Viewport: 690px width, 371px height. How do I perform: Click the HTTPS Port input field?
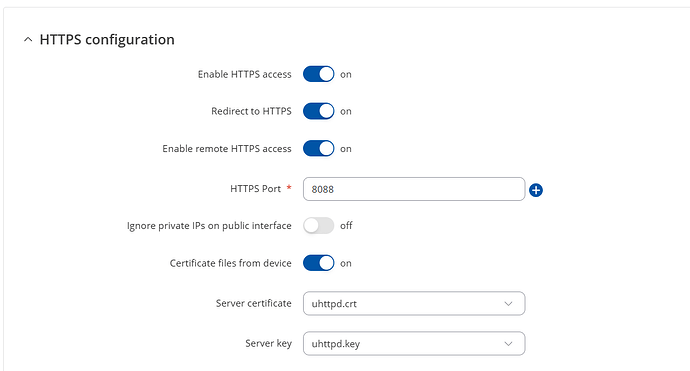[414, 189]
